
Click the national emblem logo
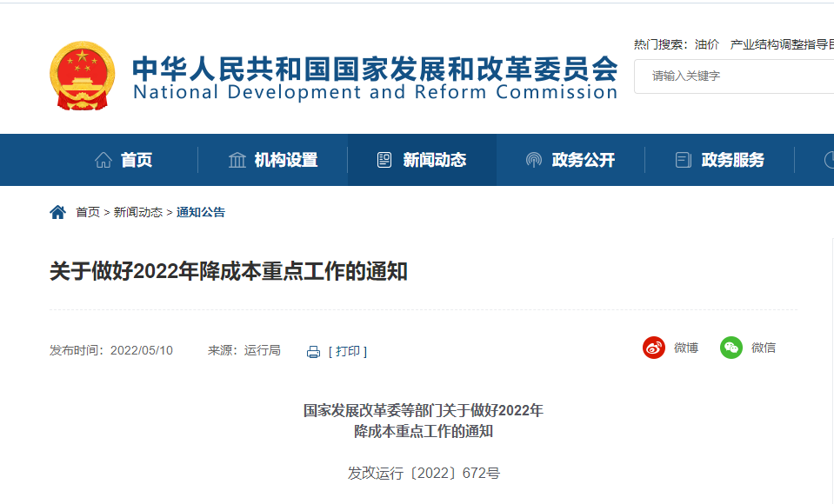82,76
